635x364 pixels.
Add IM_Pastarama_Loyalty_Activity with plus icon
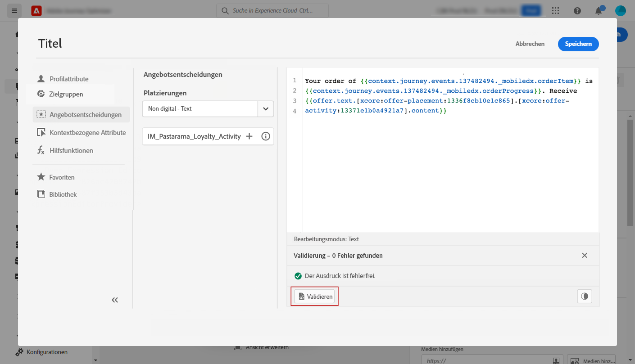249,136
